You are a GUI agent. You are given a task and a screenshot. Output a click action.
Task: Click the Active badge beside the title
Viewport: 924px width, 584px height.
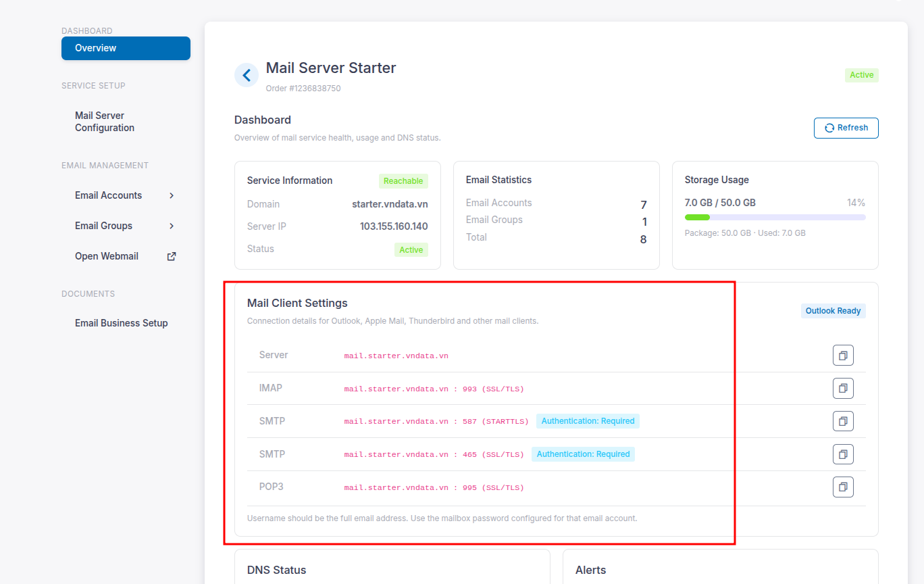[x=861, y=75]
